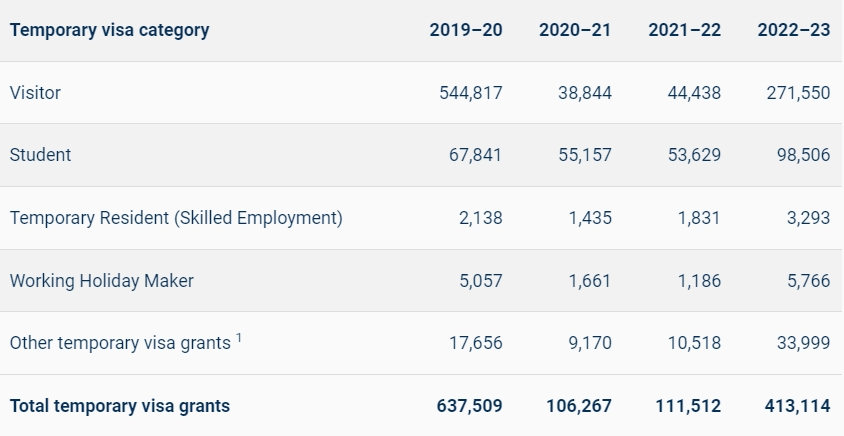Select total 2019–20 value 637,509
Image resolution: width=844 pixels, height=436 pixels.
[470, 406]
